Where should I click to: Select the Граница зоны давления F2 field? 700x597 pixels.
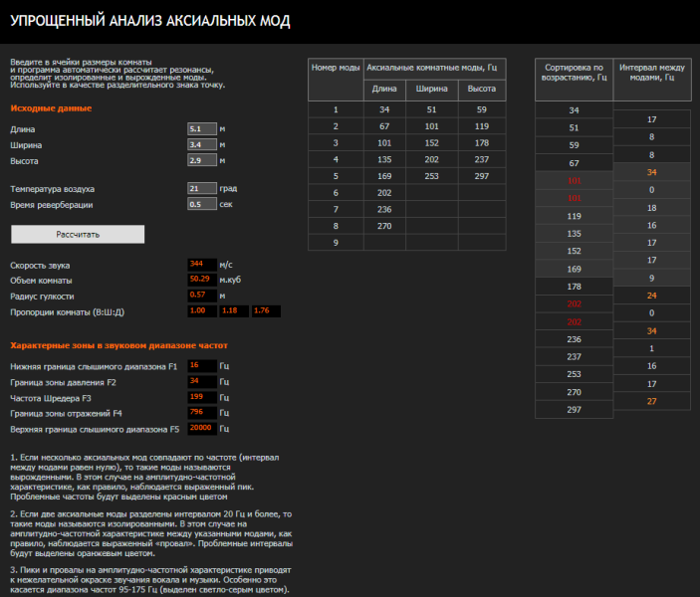tap(201, 382)
